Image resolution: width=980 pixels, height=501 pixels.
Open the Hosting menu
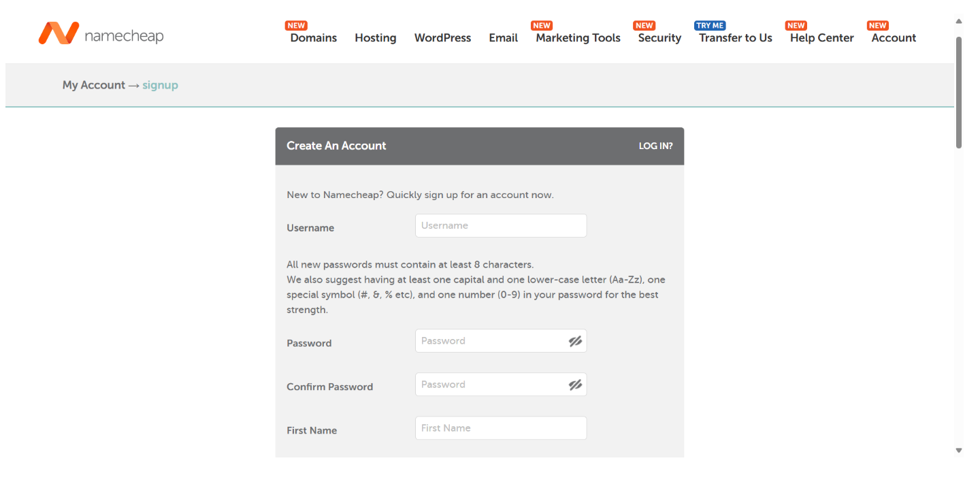[x=375, y=38]
